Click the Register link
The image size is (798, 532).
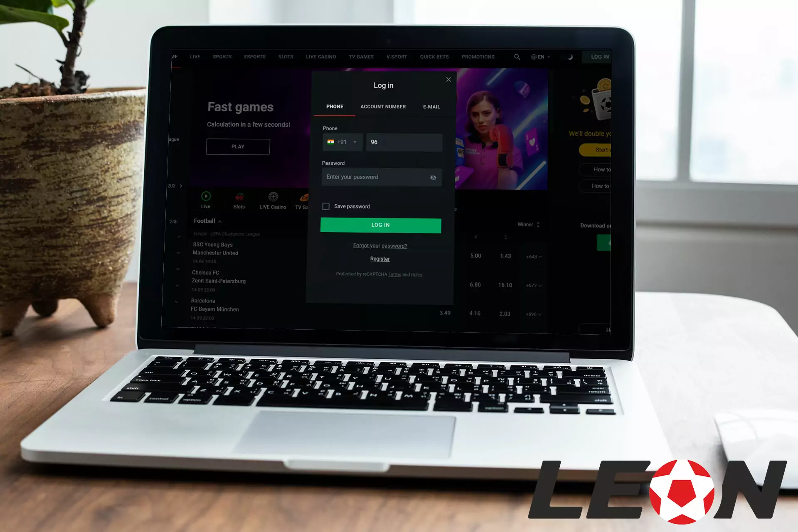[380, 258]
